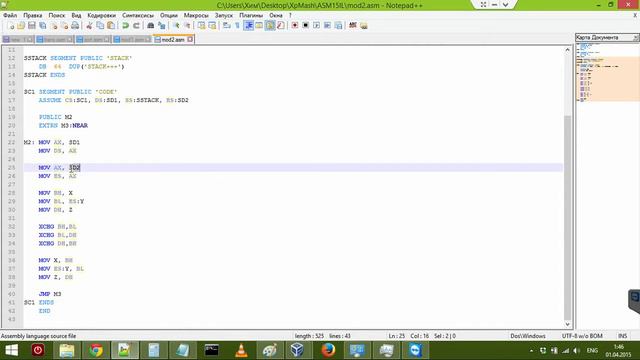
Task: Play back the recorded macro icon
Action: pos(316,25)
